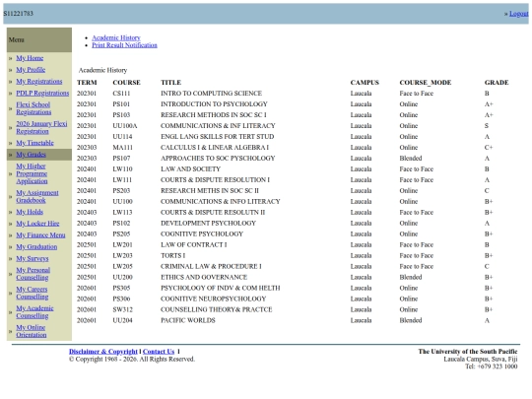Select COMMUNICATIONS & INFO LITERACY title

click(x=221, y=202)
